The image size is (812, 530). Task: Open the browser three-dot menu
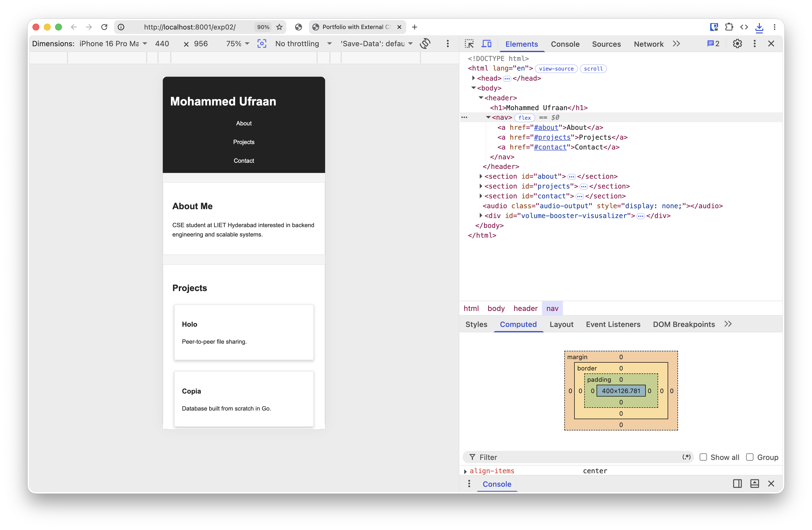coord(774,27)
